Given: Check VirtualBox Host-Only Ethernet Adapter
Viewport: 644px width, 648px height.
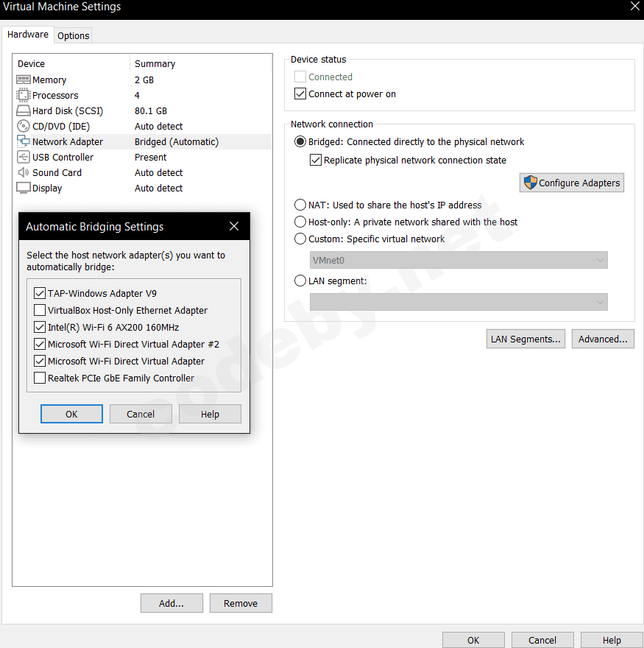Looking at the screenshot, I should point(40,310).
